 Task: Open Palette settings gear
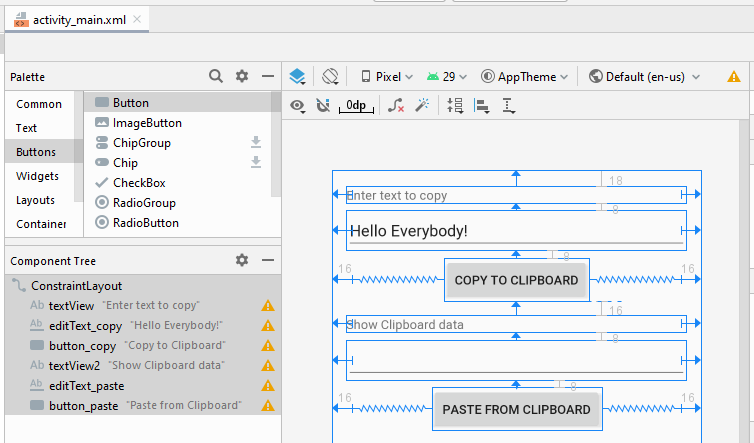pos(242,76)
